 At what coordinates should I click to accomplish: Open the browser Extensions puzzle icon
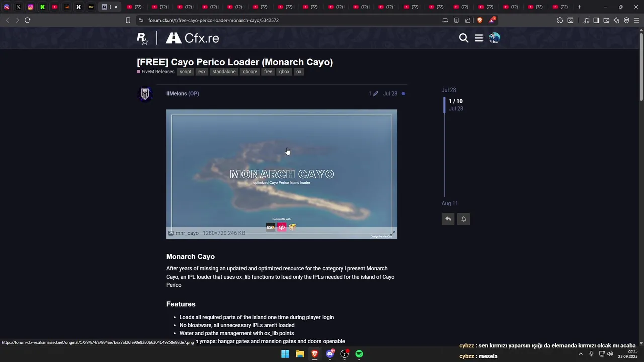click(560, 20)
